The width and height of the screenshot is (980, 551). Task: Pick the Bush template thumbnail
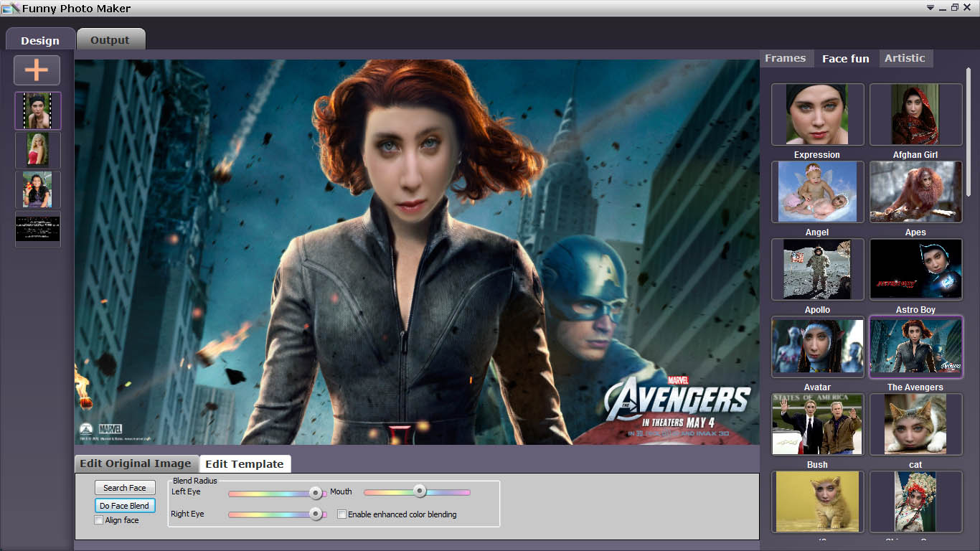817,424
